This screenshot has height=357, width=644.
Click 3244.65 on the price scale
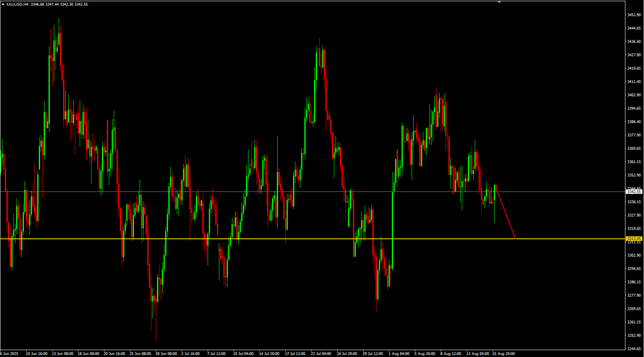click(634, 349)
